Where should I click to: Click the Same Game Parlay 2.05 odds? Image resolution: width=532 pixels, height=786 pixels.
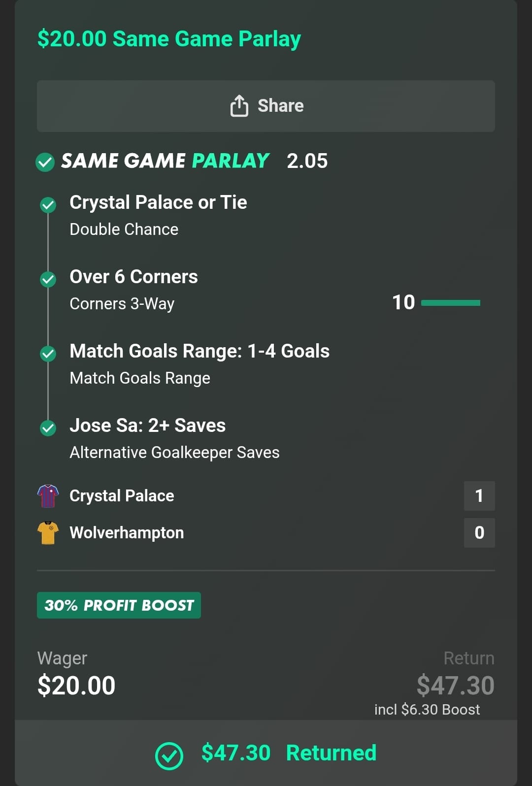click(x=307, y=161)
